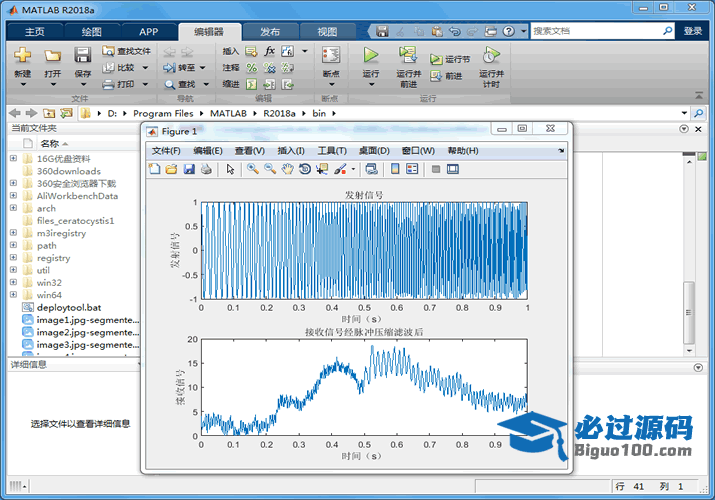
Task: Expand the win64 folder node
Action: pyautogui.click(x=13, y=294)
